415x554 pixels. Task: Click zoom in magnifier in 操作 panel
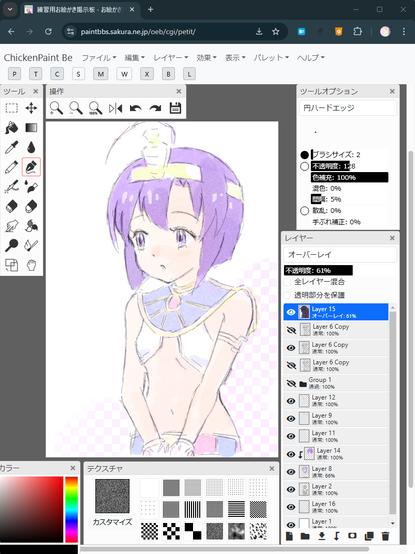click(x=56, y=108)
